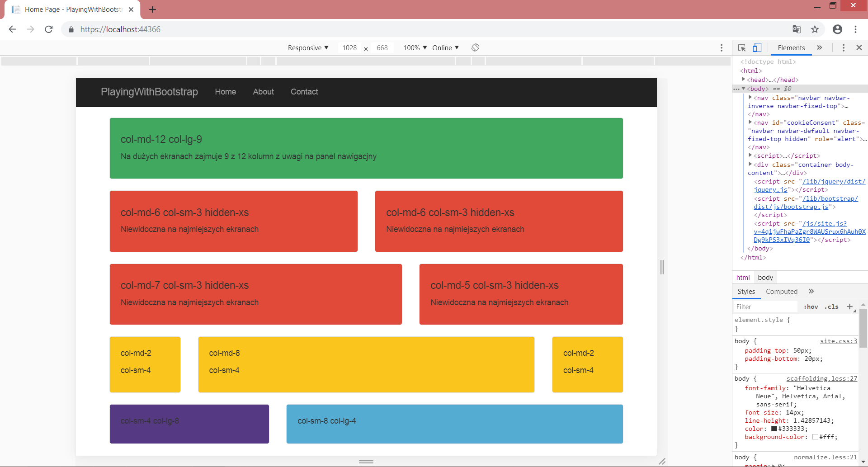The image size is (868, 467).
Task: Close the Home Page tab
Action: 131,9
